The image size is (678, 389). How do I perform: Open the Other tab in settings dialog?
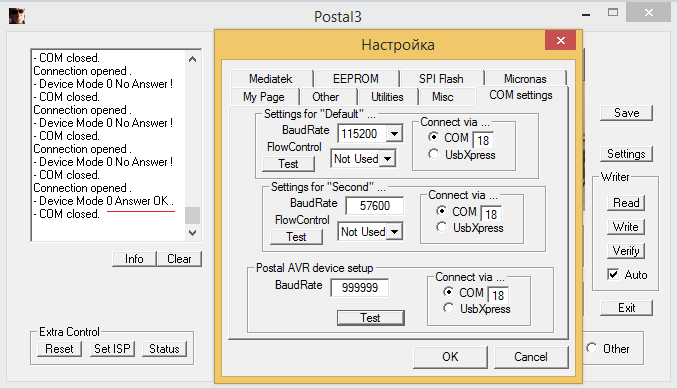[x=326, y=97]
